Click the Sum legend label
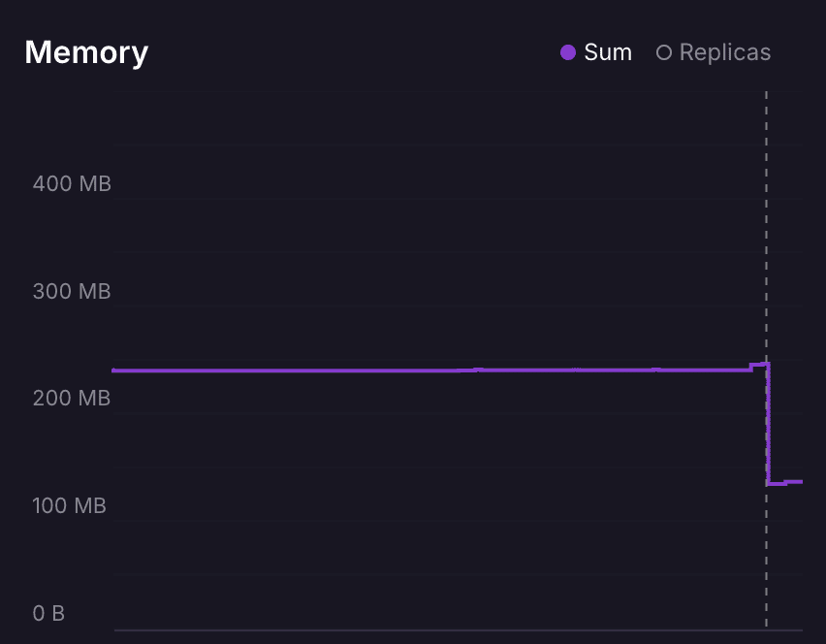The height and width of the screenshot is (644, 826). 608,52
